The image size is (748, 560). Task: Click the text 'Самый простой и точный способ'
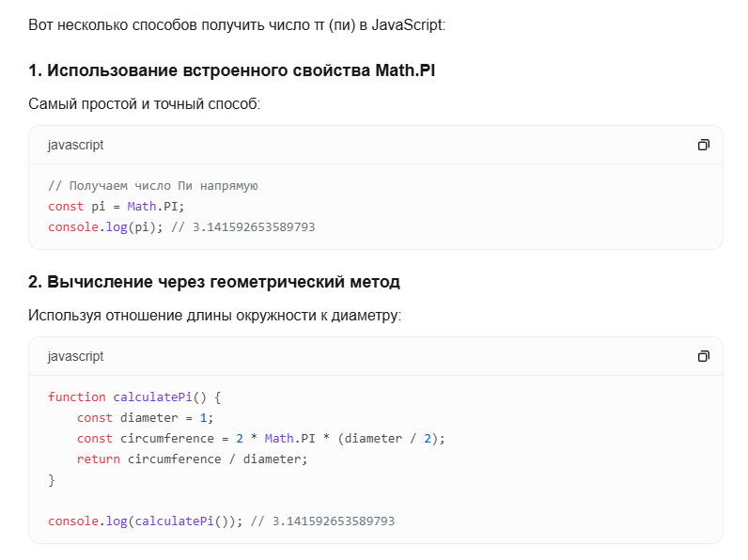tap(144, 103)
